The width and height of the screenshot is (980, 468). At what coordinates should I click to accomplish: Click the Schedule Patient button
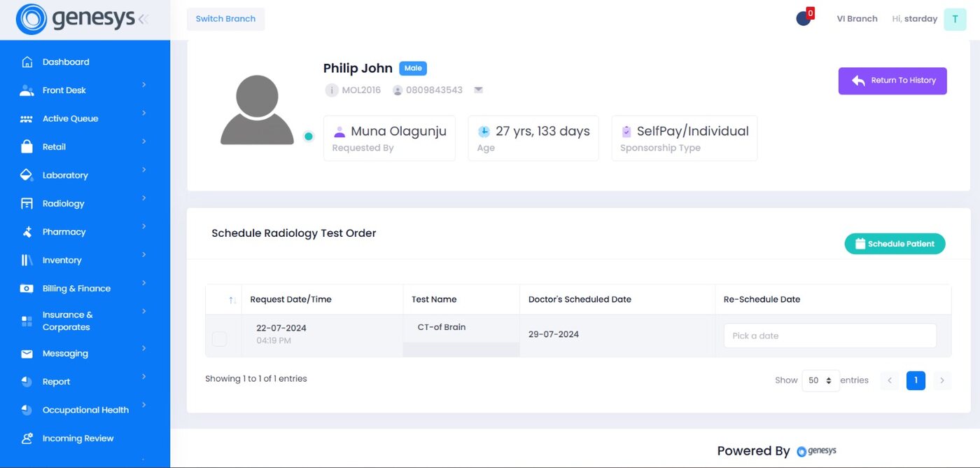(895, 244)
